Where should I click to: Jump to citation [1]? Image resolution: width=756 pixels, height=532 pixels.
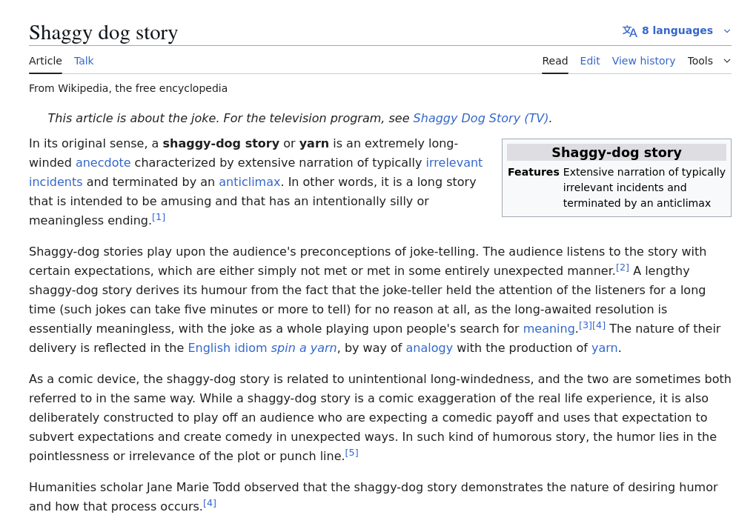[159, 217]
